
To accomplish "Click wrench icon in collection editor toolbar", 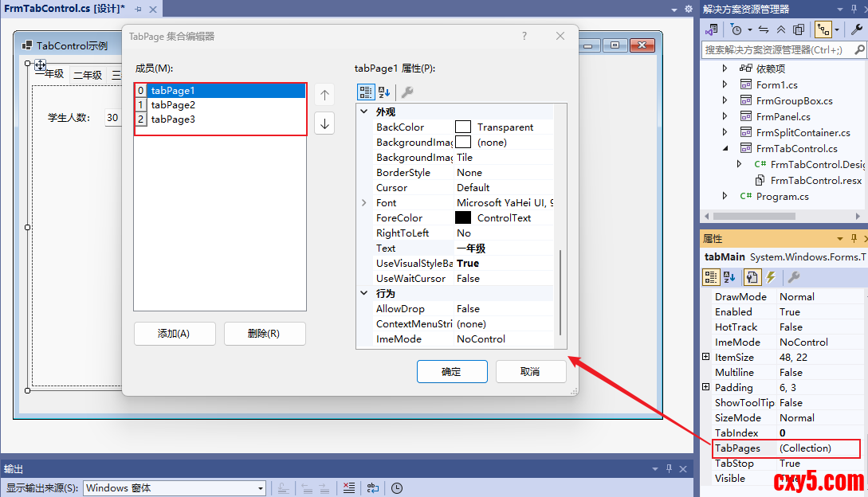I will [407, 92].
